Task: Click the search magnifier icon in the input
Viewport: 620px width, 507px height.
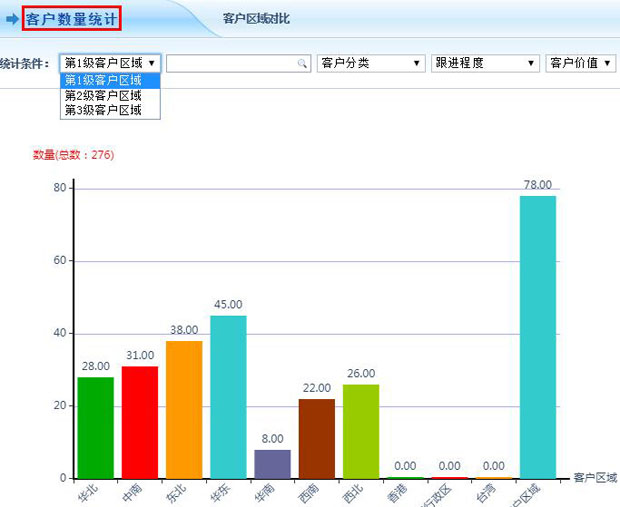Action: [302, 63]
